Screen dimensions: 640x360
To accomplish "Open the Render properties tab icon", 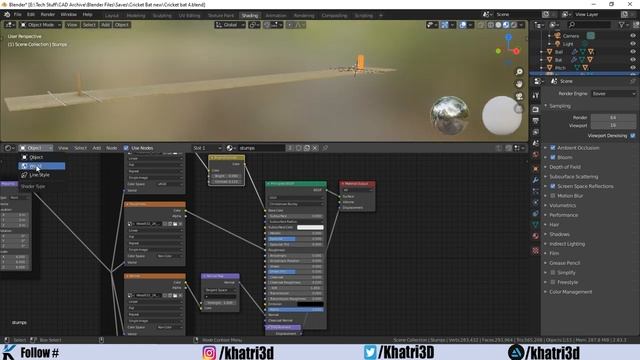I will click(536, 109).
